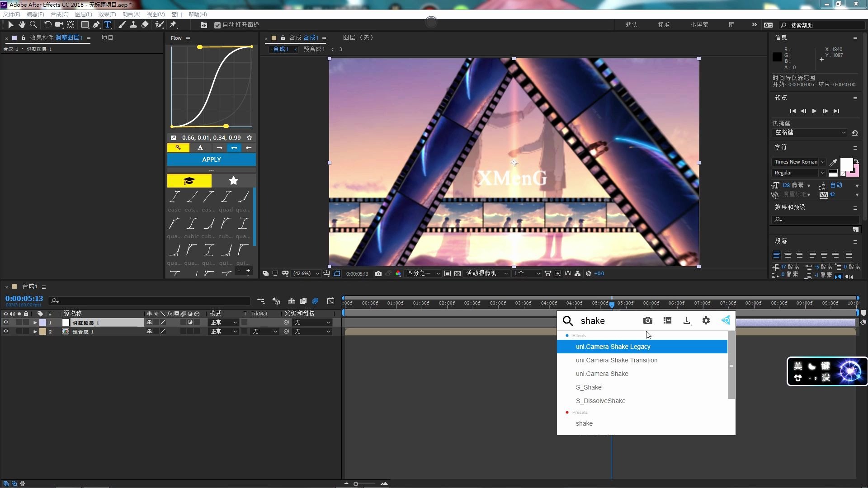Click the timeline zoom slider handle

(x=356, y=484)
